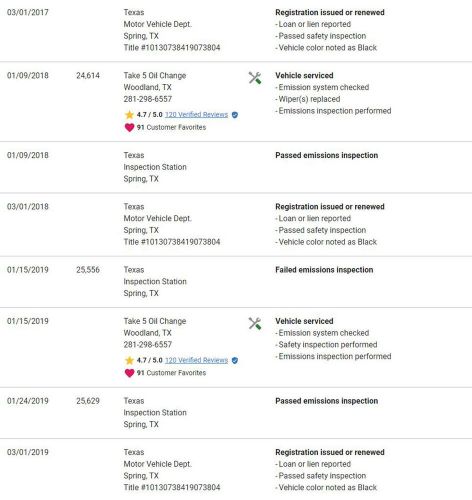Click the star rating icon in the 01/09/2018 entry
Image resolution: width=472 pixels, height=500 pixels.
point(129,115)
